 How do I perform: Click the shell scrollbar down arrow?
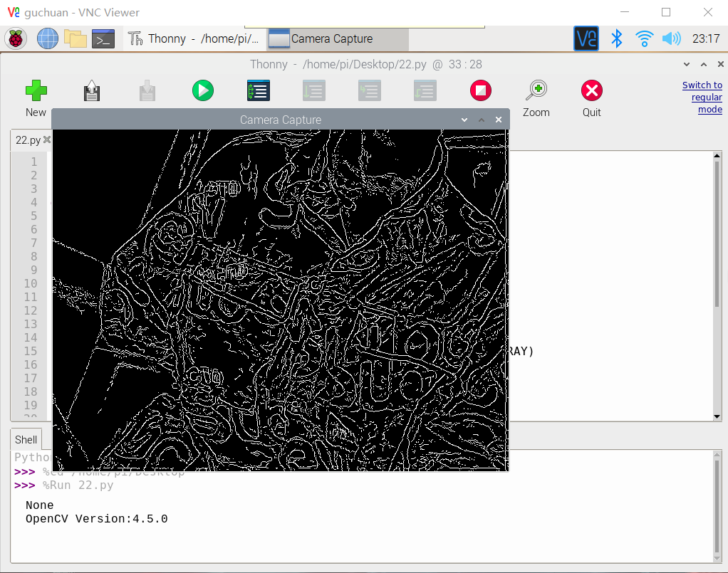click(x=717, y=557)
